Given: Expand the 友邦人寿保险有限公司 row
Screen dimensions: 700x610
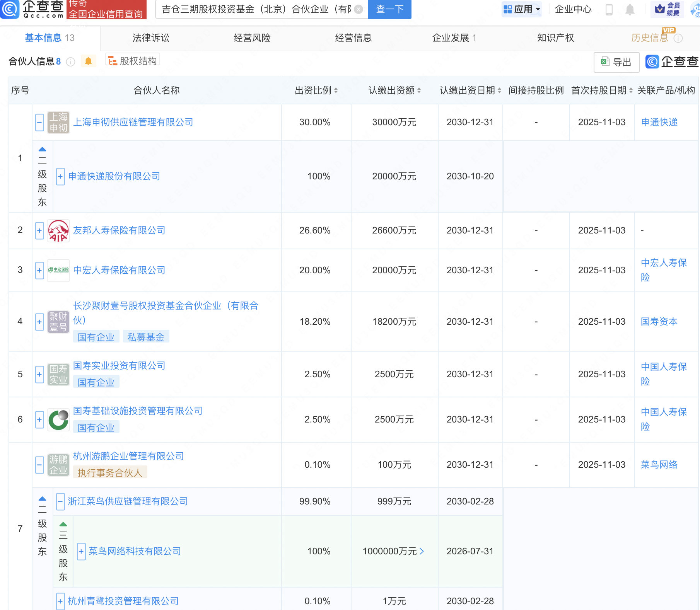Looking at the screenshot, I should (39, 231).
